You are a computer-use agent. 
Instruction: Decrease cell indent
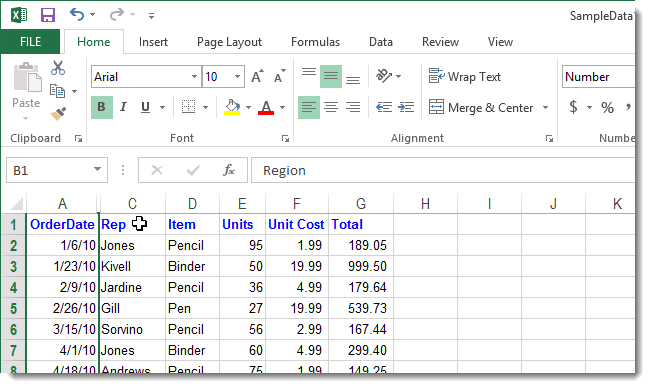[384, 107]
